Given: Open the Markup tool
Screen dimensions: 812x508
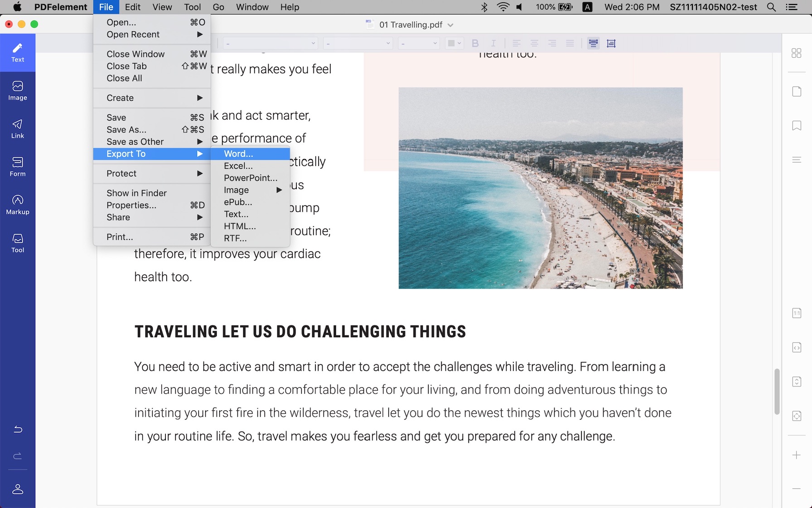Looking at the screenshot, I should click(18, 205).
